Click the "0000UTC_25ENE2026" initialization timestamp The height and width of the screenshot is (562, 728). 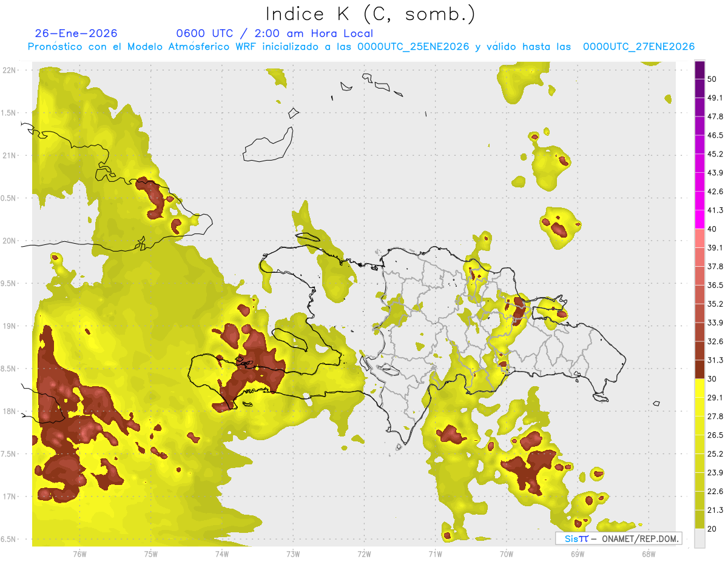coord(413,47)
